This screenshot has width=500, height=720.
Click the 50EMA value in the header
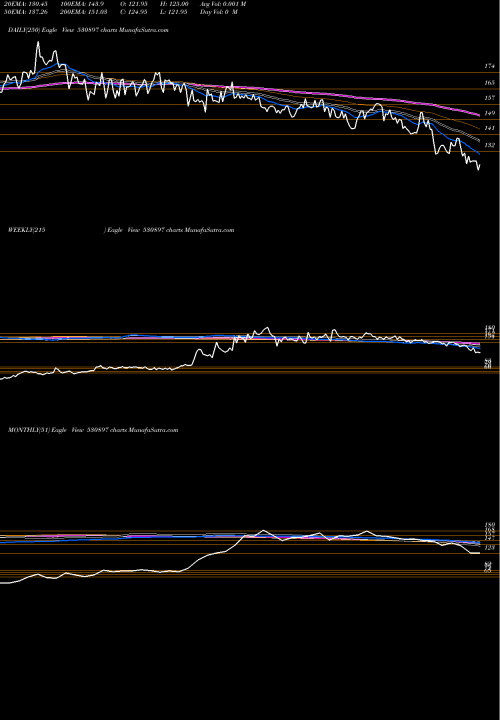[24, 11]
